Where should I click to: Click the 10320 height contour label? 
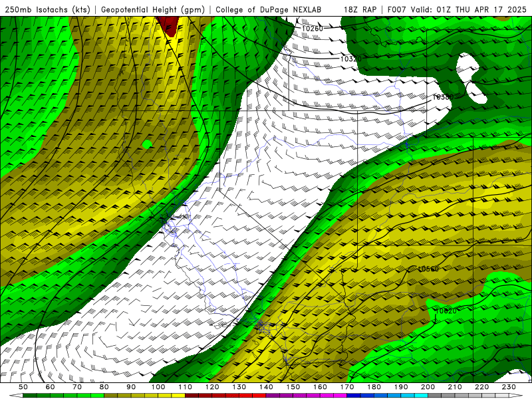click(x=351, y=59)
